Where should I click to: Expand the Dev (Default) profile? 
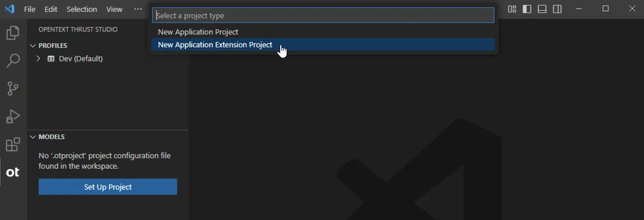pyautogui.click(x=38, y=58)
